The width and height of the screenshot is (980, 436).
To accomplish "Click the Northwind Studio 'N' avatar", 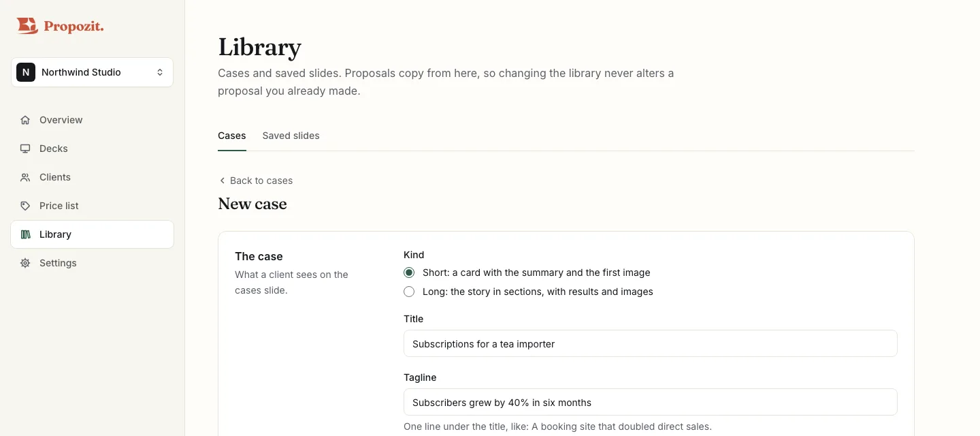I will (26, 72).
